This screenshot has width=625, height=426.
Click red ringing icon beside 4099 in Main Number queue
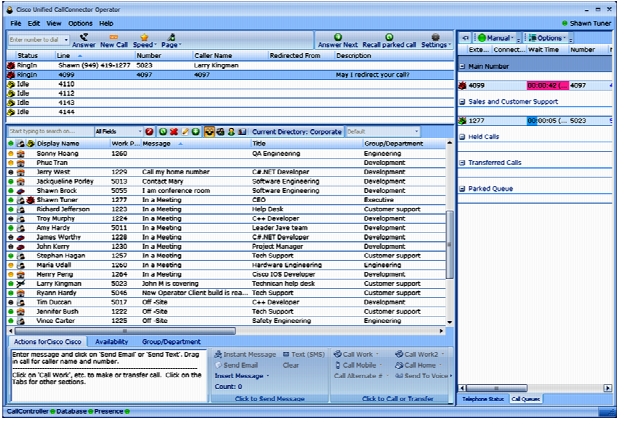point(462,85)
